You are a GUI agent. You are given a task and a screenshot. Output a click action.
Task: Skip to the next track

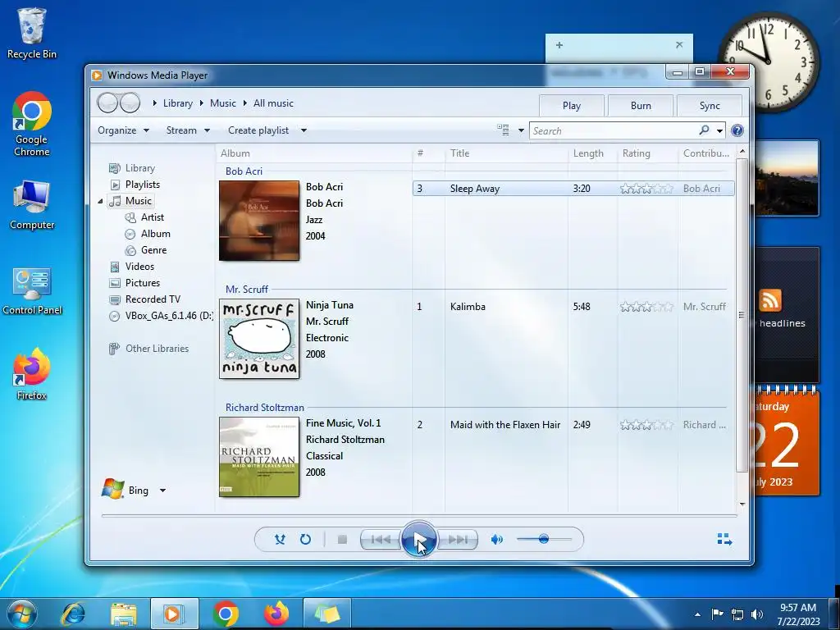[458, 540]
